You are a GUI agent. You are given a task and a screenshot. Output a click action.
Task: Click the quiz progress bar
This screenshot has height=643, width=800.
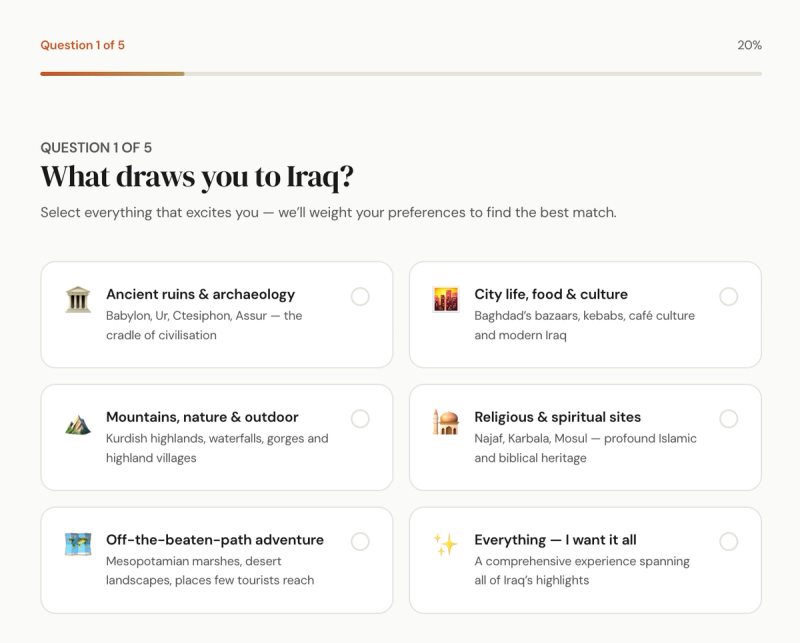[400, 74]
